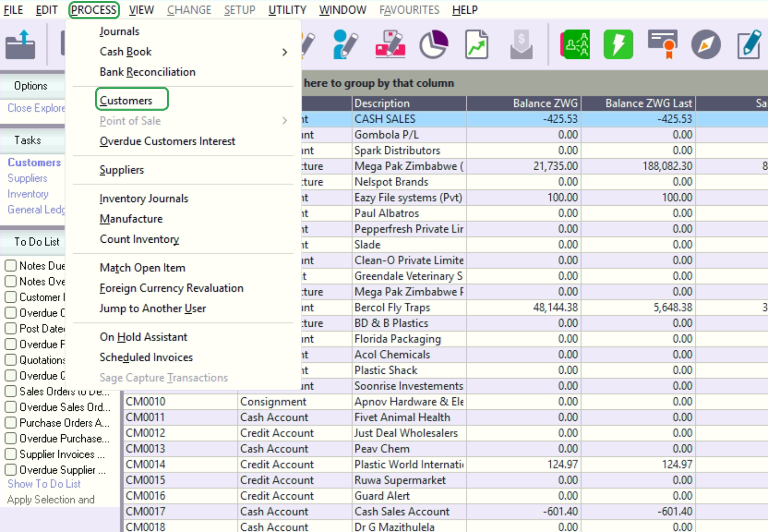Click the compass icon in toolbar
This screenshot has height=532, width=768.
point(706,44)
